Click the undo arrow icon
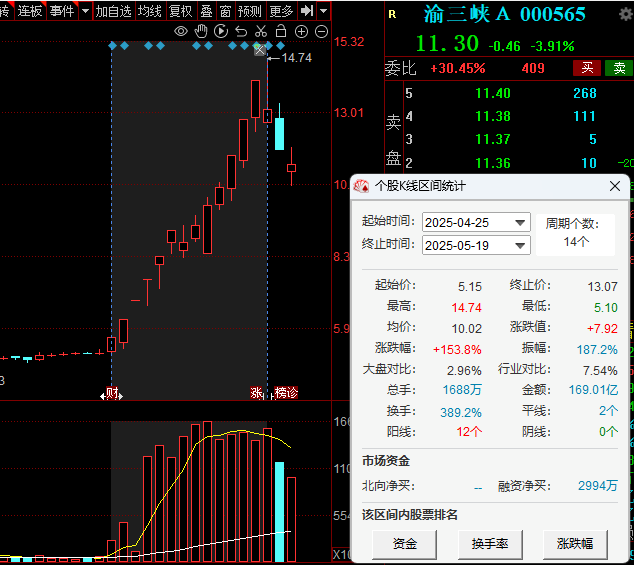The image size is (634, 565). pos(241,32)
